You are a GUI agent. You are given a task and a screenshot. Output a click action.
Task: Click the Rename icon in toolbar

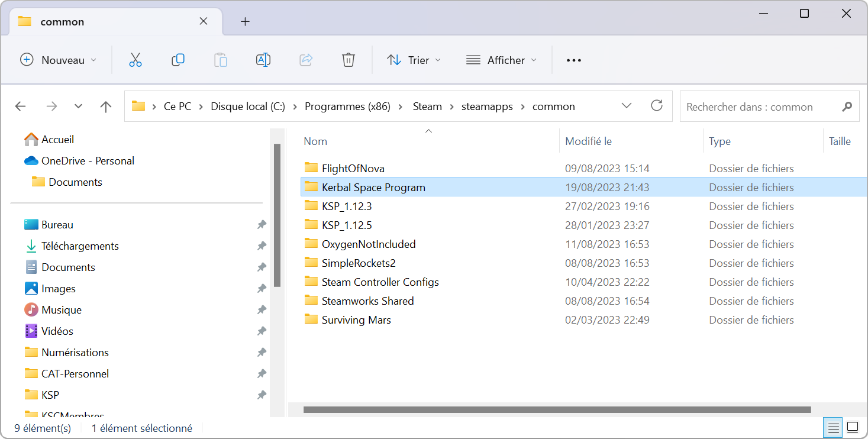(x=263, y=60)
